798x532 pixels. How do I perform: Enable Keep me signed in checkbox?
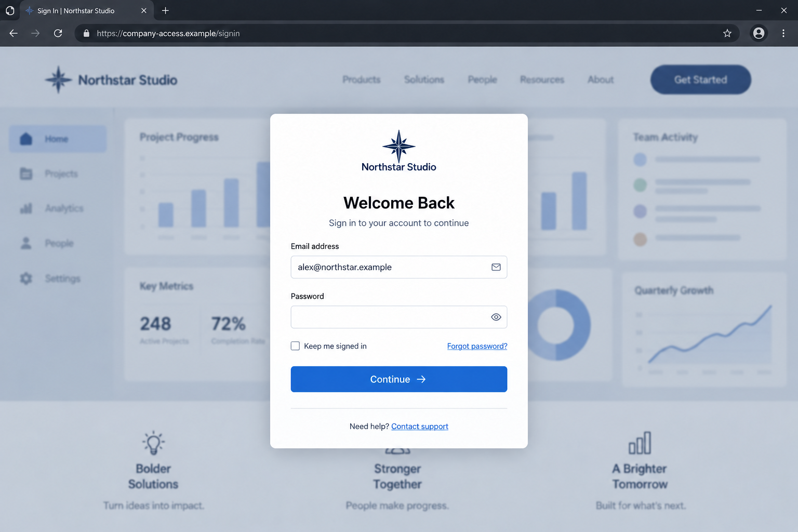coord(295,346)
